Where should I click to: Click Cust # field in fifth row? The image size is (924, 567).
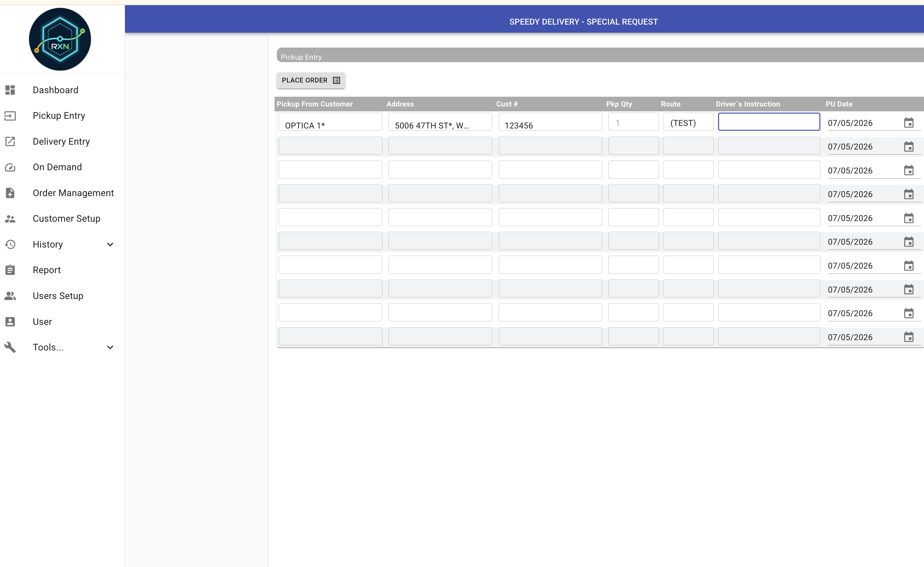coord(550,217)
